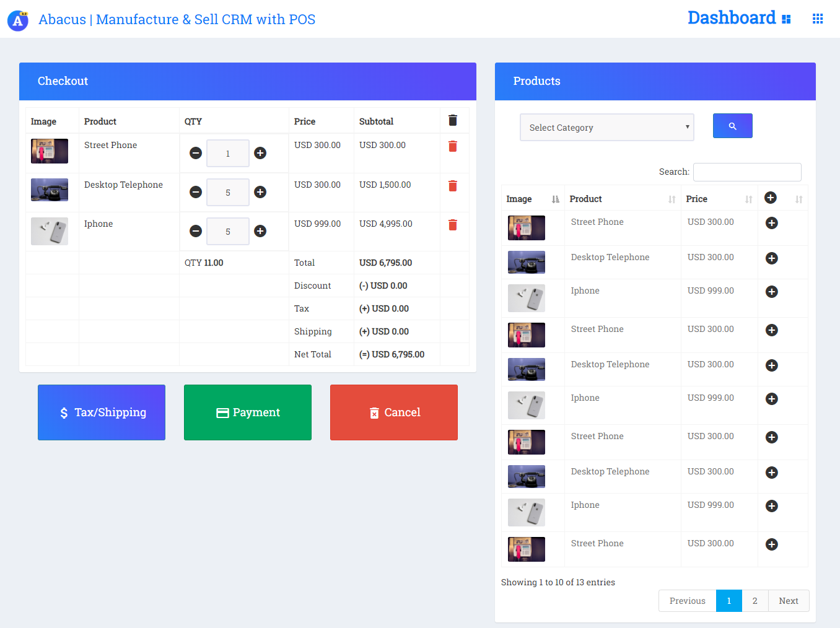Click the apps grid icon in the top-right corner

click(x=817, y=19)
